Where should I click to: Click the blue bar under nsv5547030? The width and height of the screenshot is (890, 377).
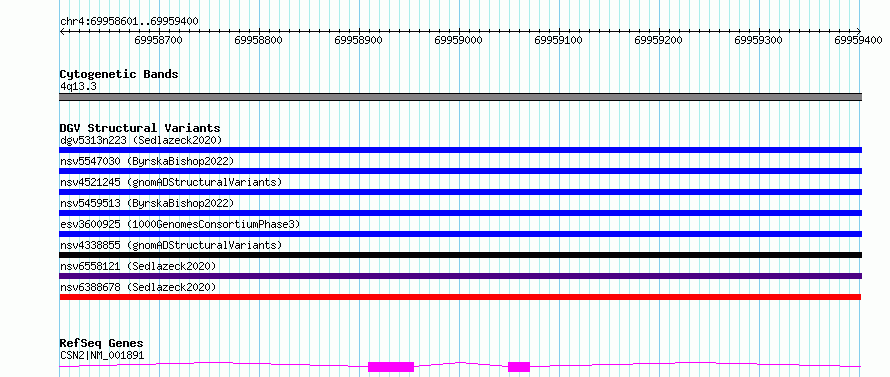pos(461,171)
